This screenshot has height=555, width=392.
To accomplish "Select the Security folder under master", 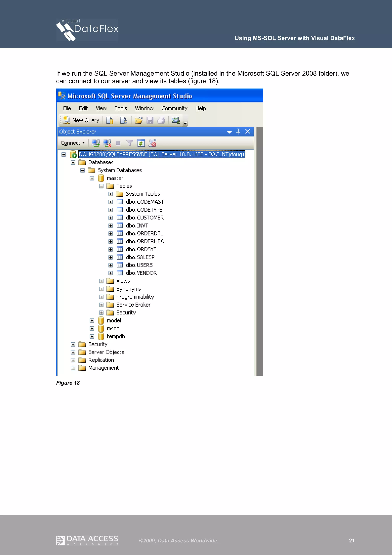I will click(x=126, y=313).
